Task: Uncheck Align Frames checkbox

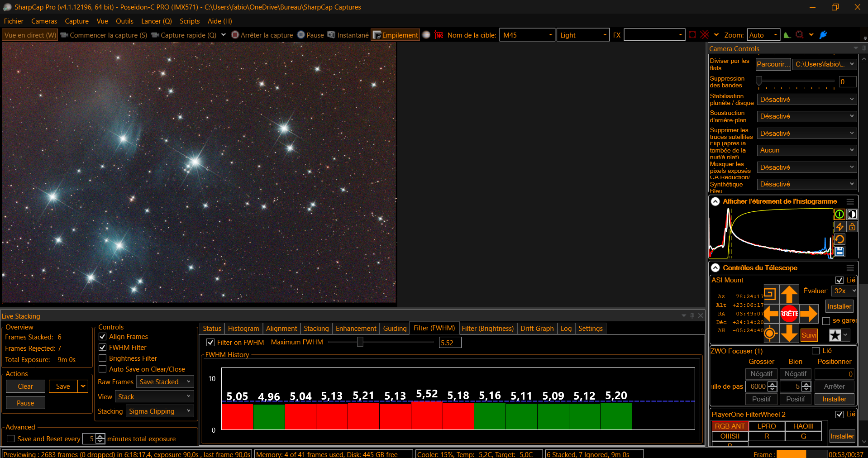Action: [103, 336]
